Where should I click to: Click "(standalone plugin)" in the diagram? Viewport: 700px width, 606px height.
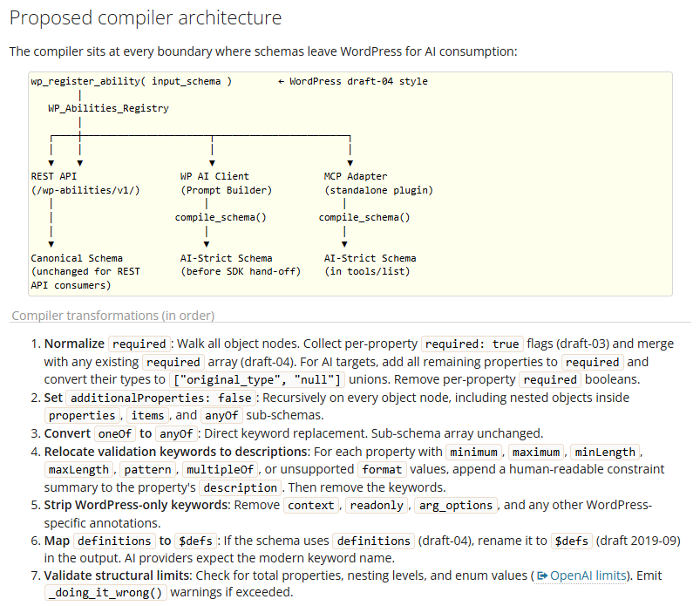[x=378, y=190]
